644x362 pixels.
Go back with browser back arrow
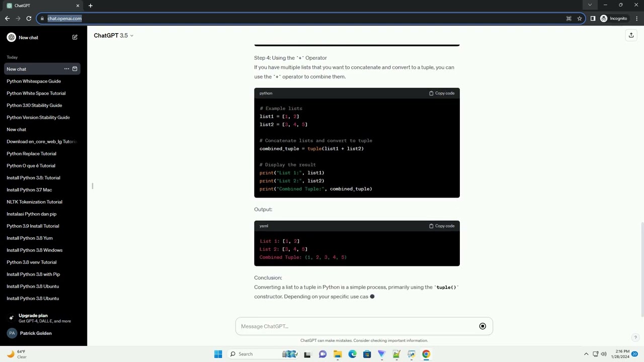tap(7, 19)
